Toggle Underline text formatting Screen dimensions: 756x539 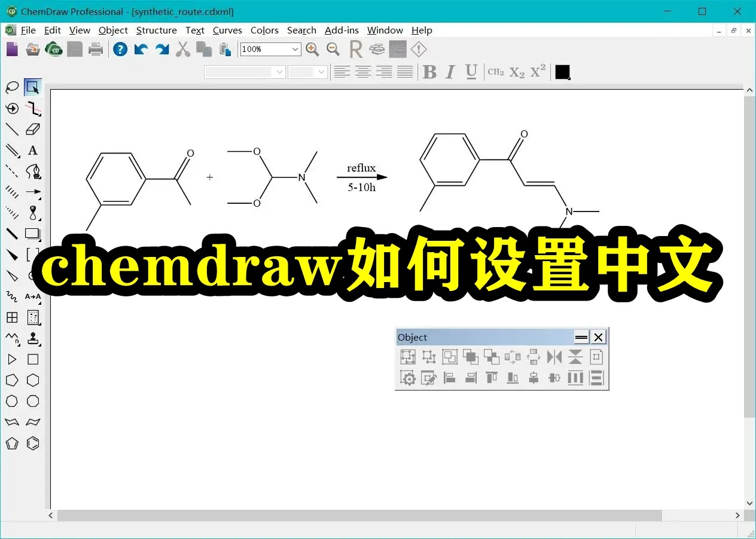[471, 72]
